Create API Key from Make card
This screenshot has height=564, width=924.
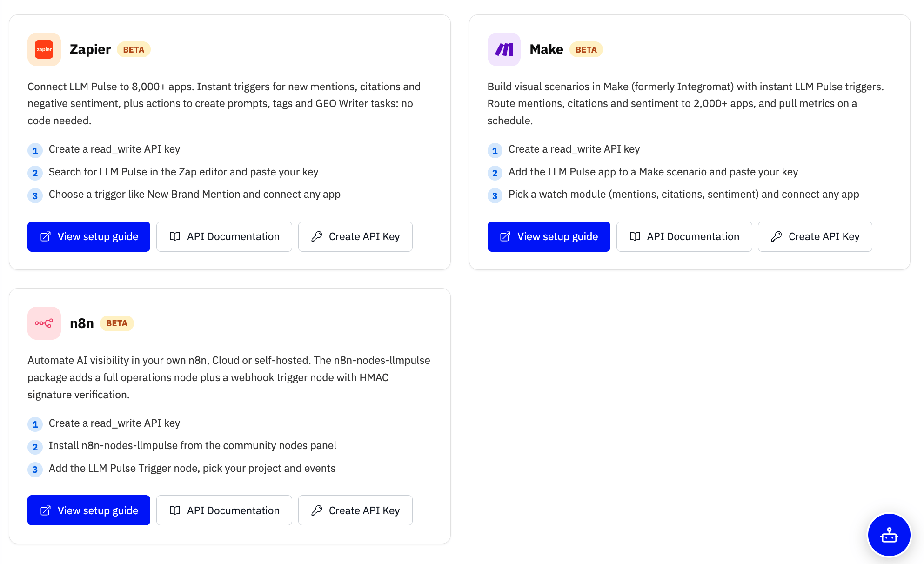815,236
